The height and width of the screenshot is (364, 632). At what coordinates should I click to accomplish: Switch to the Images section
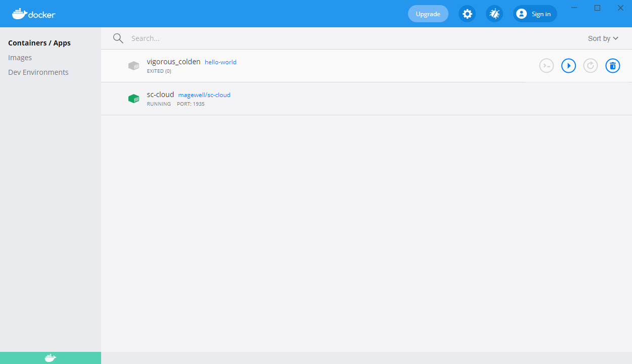(20, 57)
